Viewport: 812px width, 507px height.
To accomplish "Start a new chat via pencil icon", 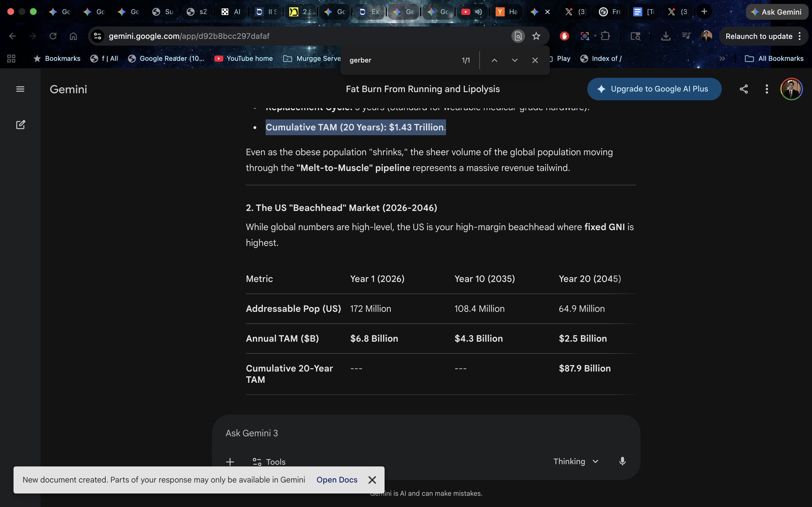I will (x=21, y=125).
